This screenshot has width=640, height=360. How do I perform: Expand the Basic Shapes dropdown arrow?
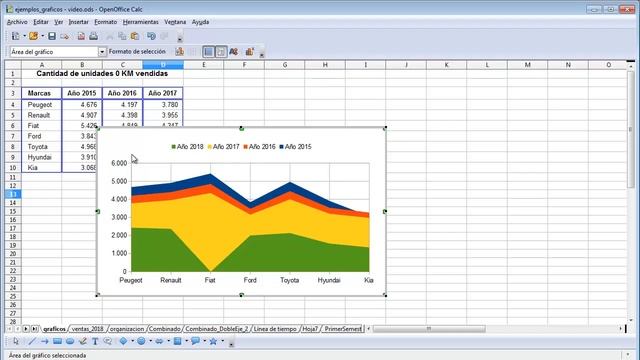(132, 341)
